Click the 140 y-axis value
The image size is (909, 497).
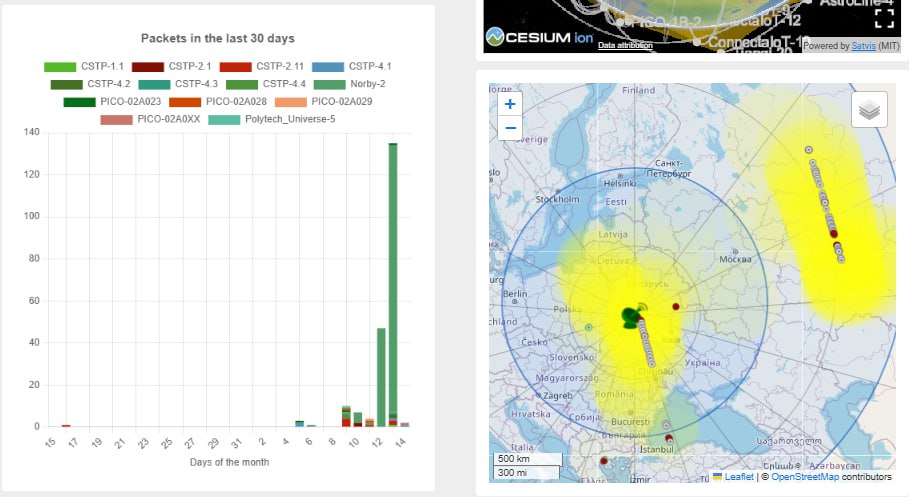click(32, 132)
